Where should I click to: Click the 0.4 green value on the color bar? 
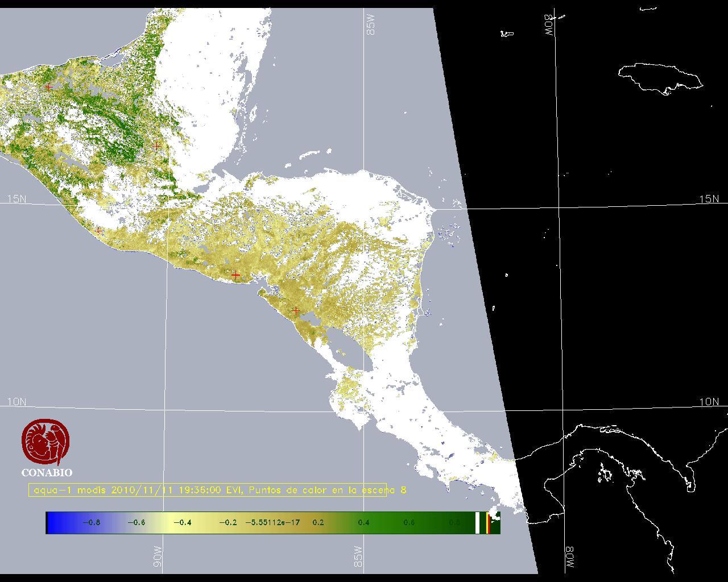(363, 523)
